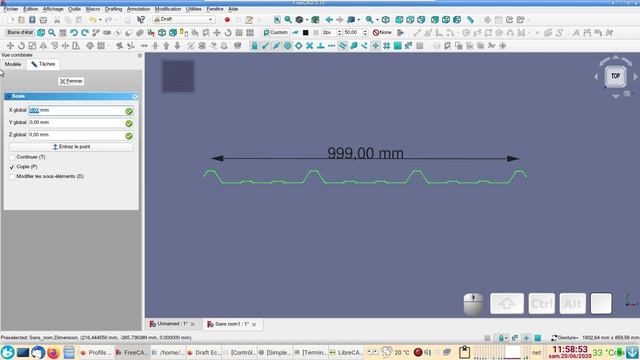Open the LibreCAD window in the taskbar

[346, 352]
